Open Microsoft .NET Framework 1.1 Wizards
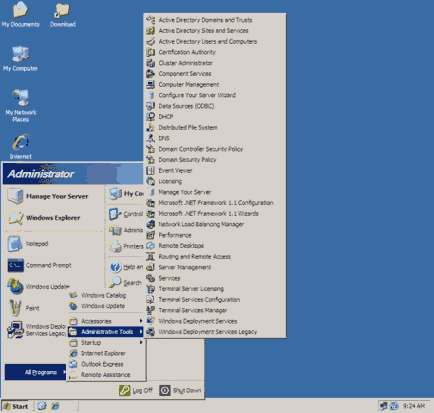Image resolution: width=434 pixels, height=413 pixels. (215, 213)
